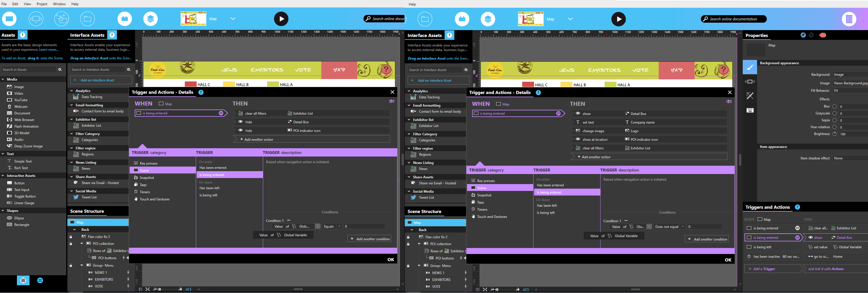
Task: Enable the Sepia effect radio button
Action: click(834, 120)
